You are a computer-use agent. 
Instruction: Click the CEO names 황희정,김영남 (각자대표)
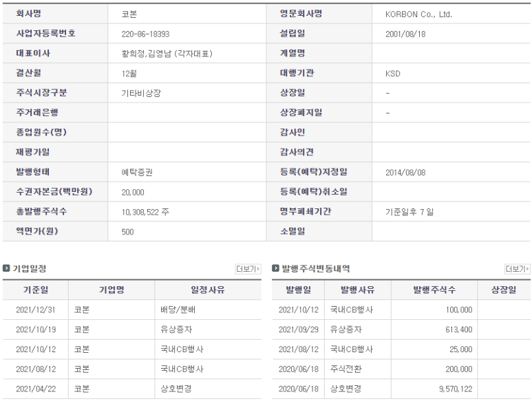click(x=167, y=54)
